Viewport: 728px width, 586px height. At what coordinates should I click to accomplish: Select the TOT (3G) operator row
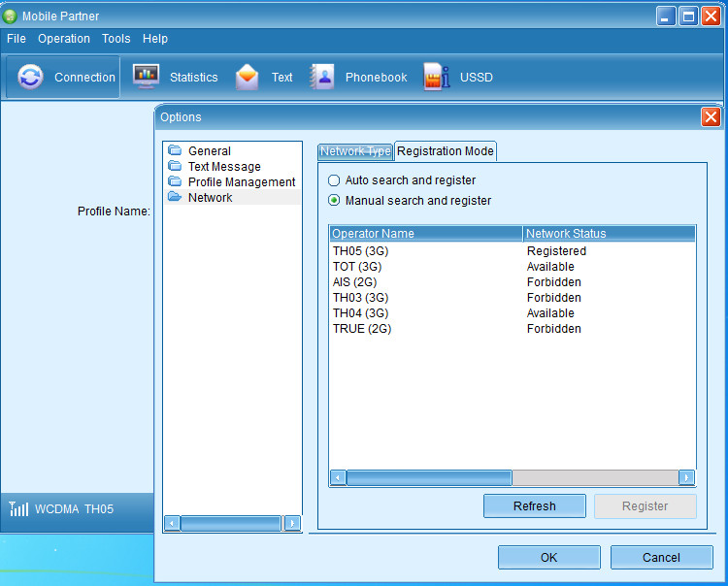(x=513, y=267)
